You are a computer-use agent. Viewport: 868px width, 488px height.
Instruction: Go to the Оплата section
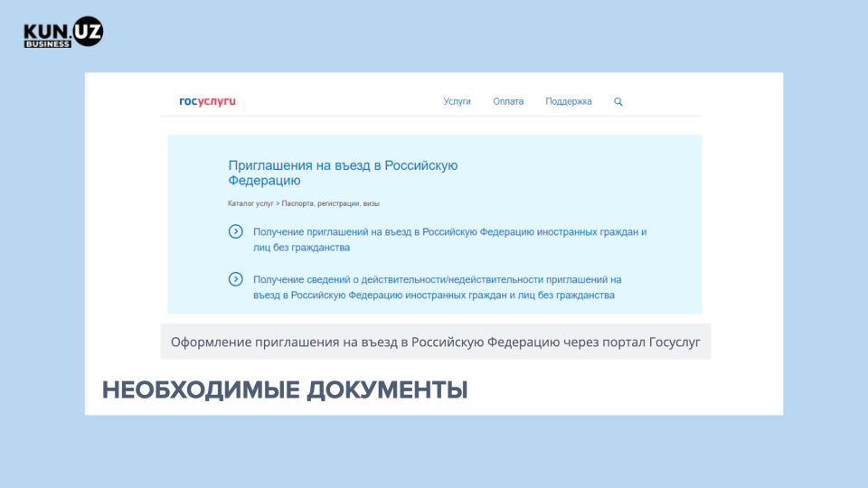508,101
